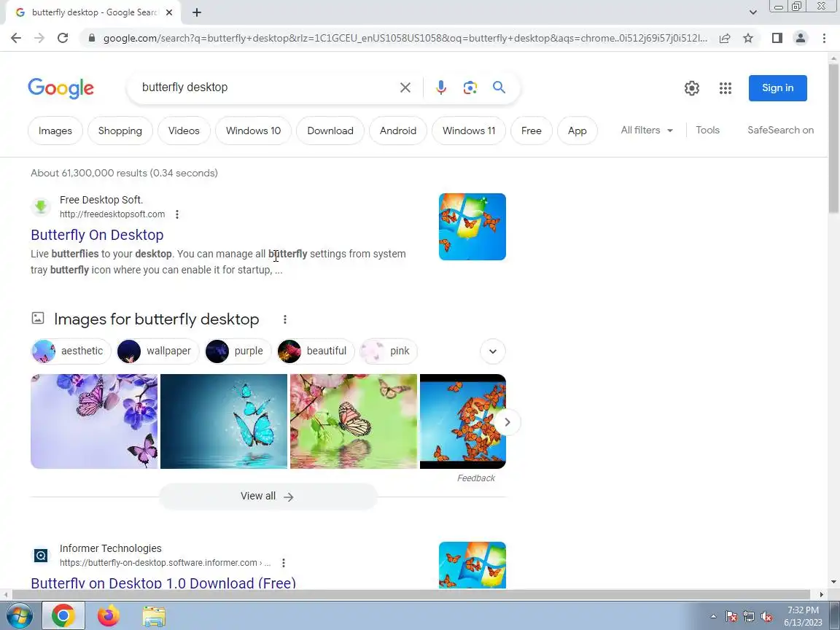Screen dimensions: 840x630
Task: Open Chrome side panel icon
Action: click(777, 38)
